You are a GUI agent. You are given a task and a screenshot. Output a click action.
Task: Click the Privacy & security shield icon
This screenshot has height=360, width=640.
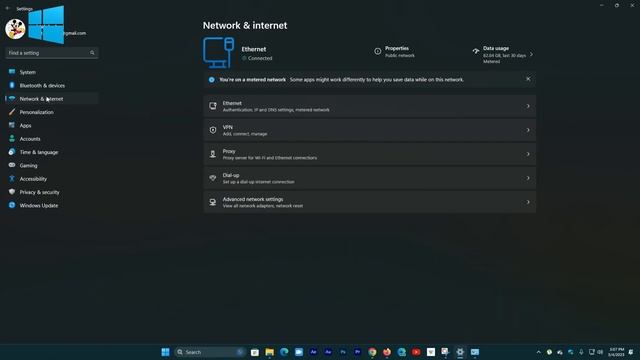[x=12, y=192]
